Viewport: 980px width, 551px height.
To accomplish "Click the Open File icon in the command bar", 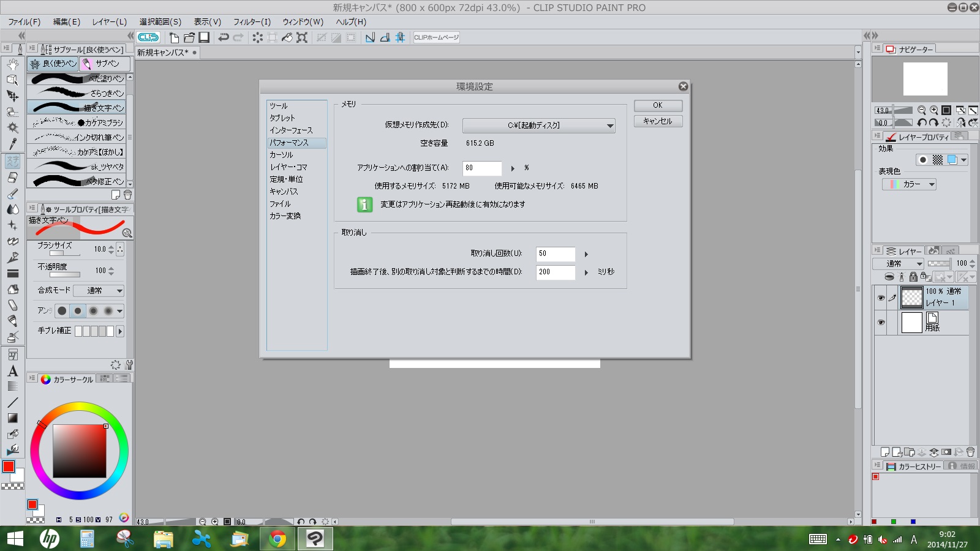I will pyautogui.click(x=189, y=37).
